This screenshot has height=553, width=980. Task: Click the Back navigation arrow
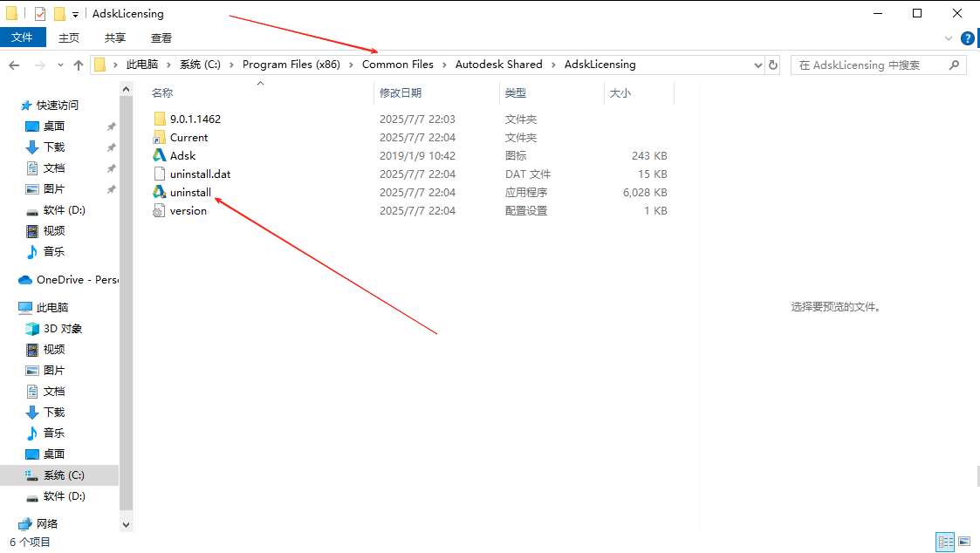pos(14,65)
